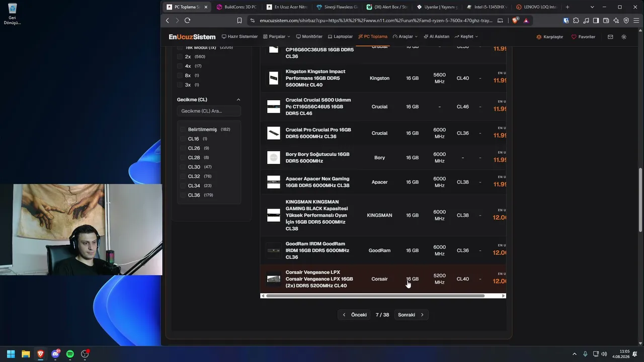The height and width of the screenshot is (362, 644).
Task: Enable the Belirtilmemiş latency filter
Action: [183, 129]
